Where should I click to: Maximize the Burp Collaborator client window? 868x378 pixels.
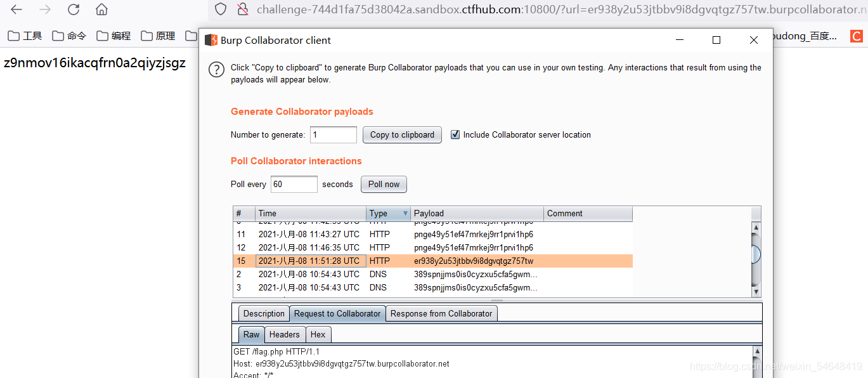pyautogui.click(x=716, y=40)
